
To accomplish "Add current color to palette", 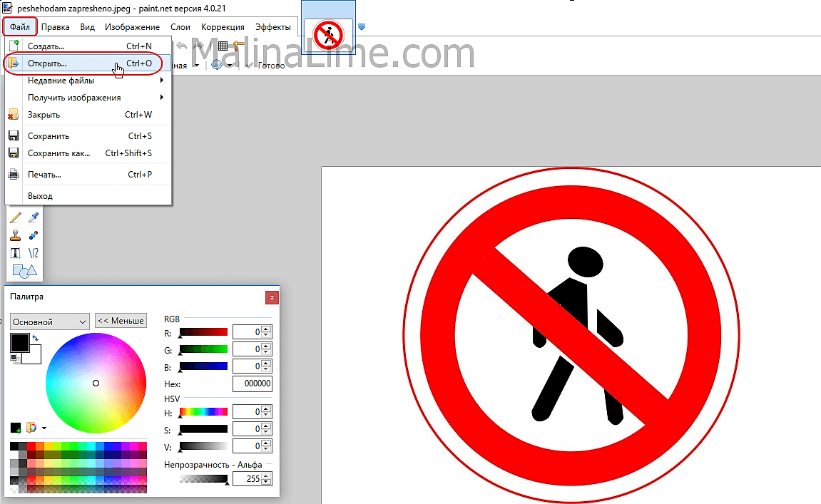I will click(x=16, y=428).
